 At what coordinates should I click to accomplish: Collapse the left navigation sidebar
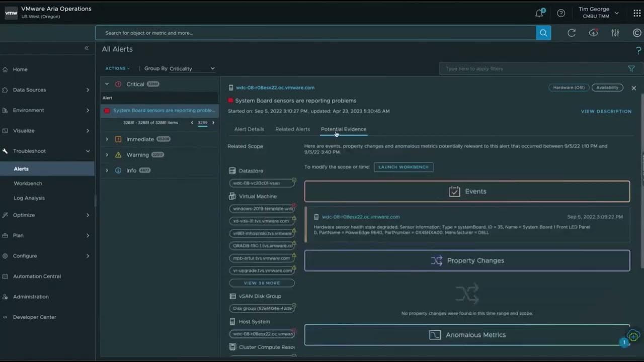[87, 48]
